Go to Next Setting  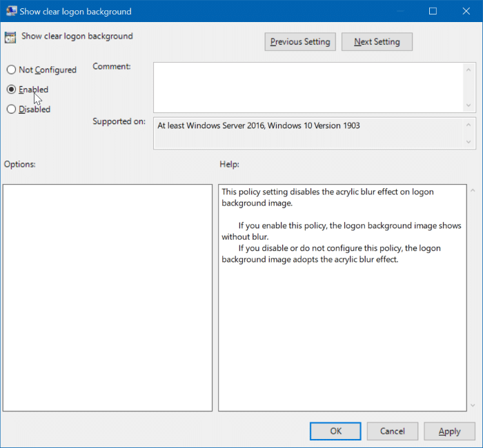(x=377, y=42)
